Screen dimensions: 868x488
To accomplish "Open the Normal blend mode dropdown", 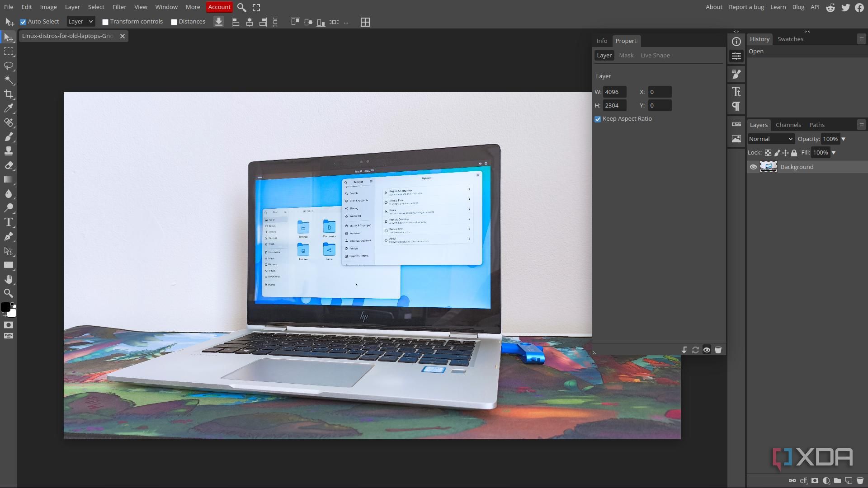I will click(x=770, y=139).
